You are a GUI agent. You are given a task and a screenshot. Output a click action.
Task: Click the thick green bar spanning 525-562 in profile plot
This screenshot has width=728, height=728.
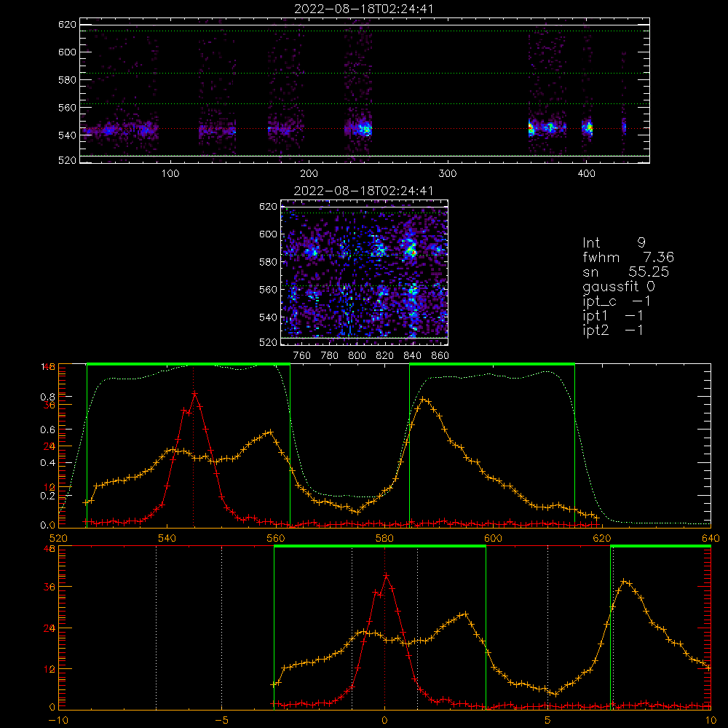click(x=189, y=365)
